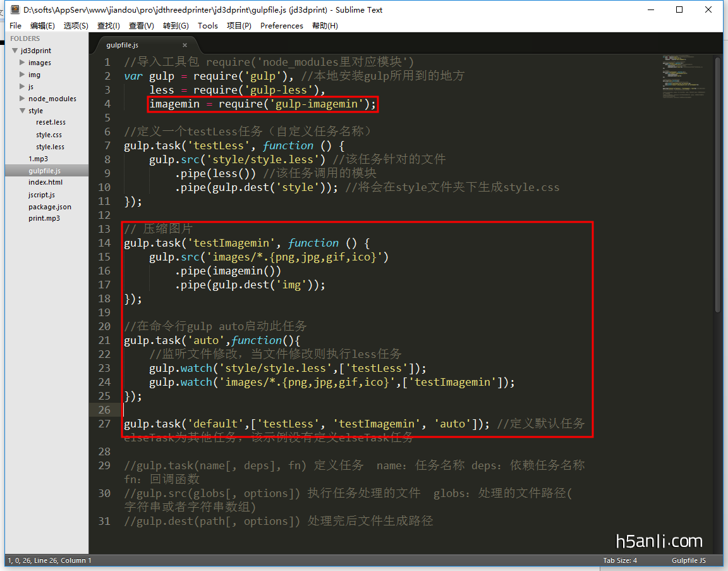The image size is (728, 571).
Task: Minimize the Sublime Text window
Action: click(x=651, y=9)
